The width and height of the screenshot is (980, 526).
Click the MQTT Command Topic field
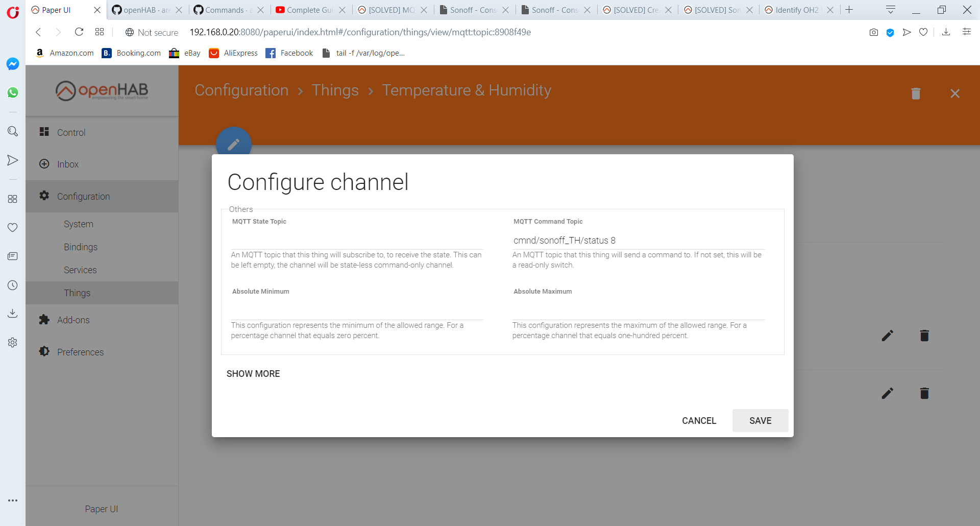[x=639, y=241]
